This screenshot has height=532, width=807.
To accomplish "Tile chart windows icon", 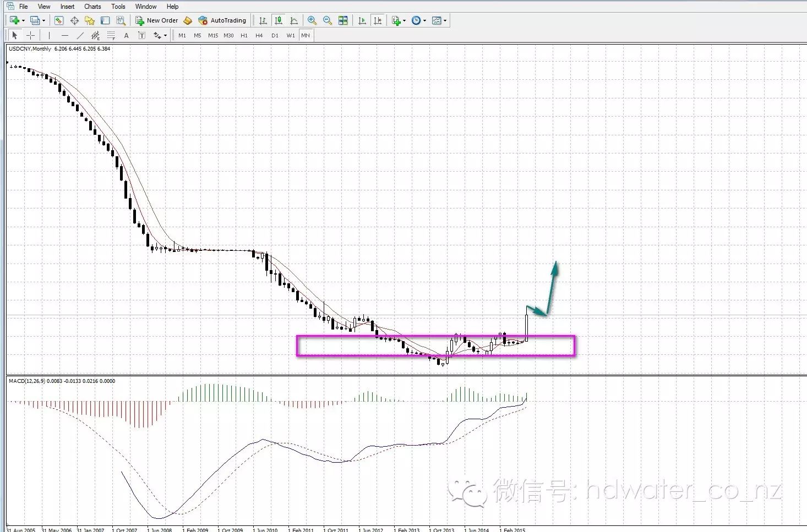I will tap(343, 20).
